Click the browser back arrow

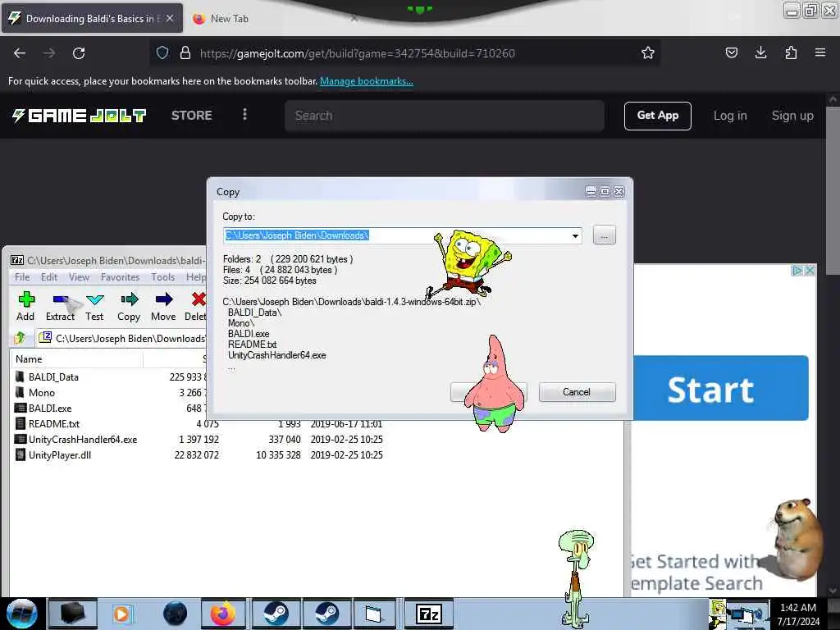point(20,53)
